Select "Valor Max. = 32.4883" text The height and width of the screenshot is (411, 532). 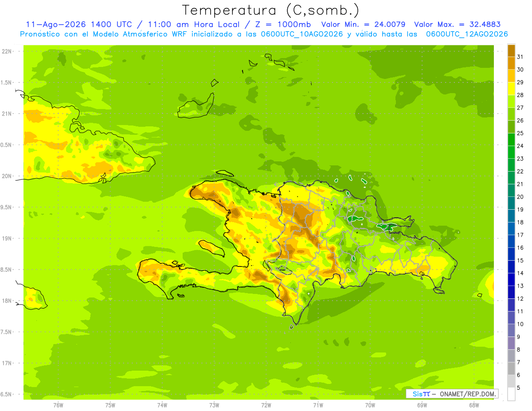(x=457, y=25)
